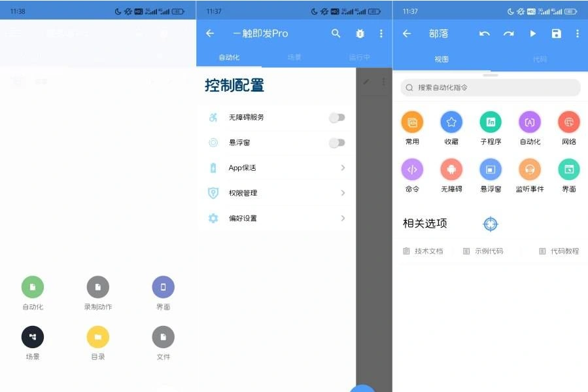Image resolution: width=588 pixels, height=392 pixels.
Task: Click the 录制动作 record action icon
Action: 98,287
